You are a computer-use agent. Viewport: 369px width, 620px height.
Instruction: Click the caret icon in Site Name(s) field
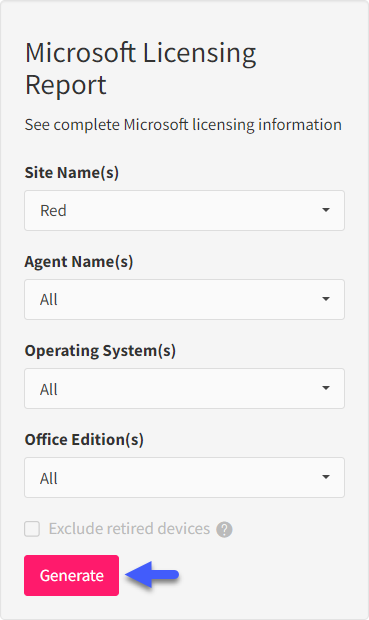(x=326, y=210)
